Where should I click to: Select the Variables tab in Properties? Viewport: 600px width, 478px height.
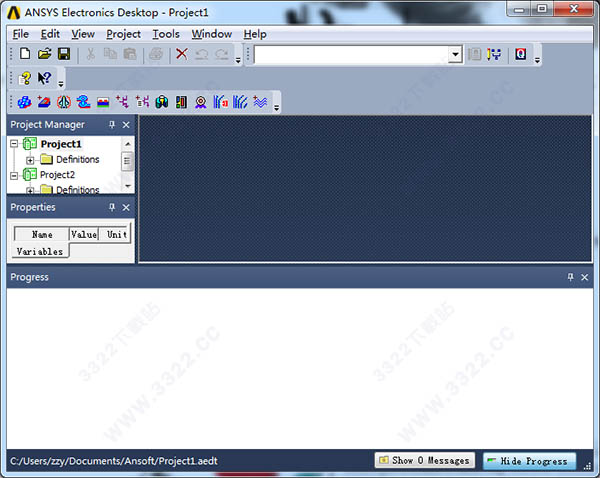pos(40,251)
